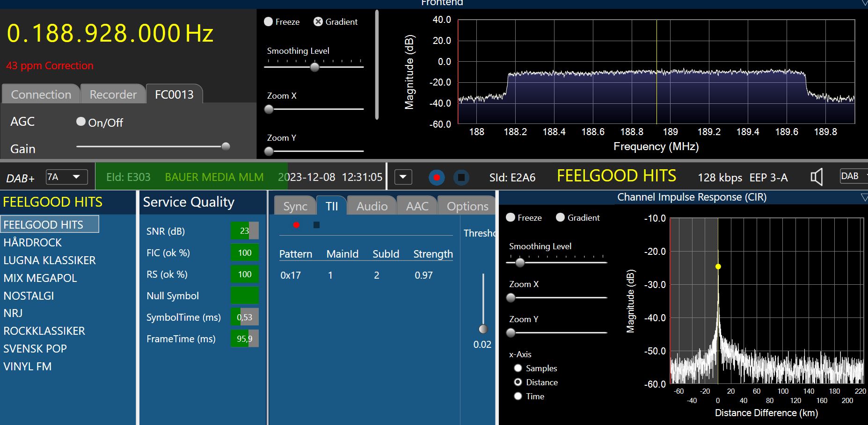Click the stop button in the service bar
The width and height of the screenshot is (868, 425).
point(461,178)
